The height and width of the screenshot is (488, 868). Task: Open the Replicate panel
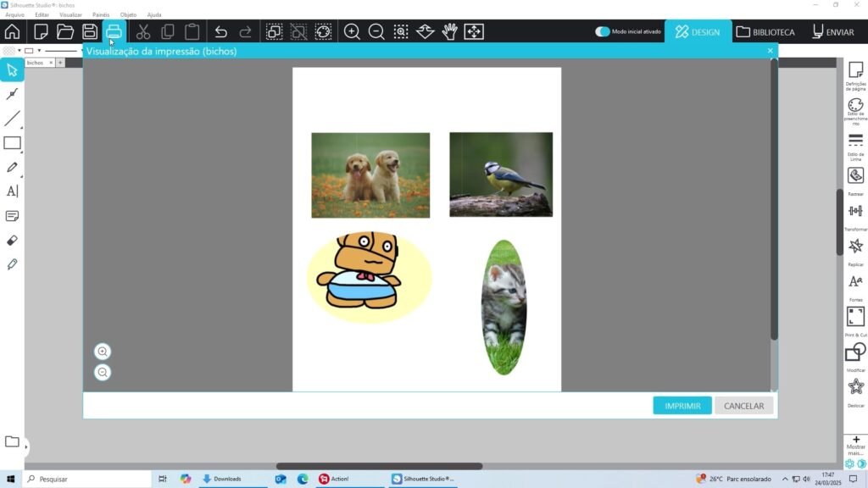click(856, 252)
